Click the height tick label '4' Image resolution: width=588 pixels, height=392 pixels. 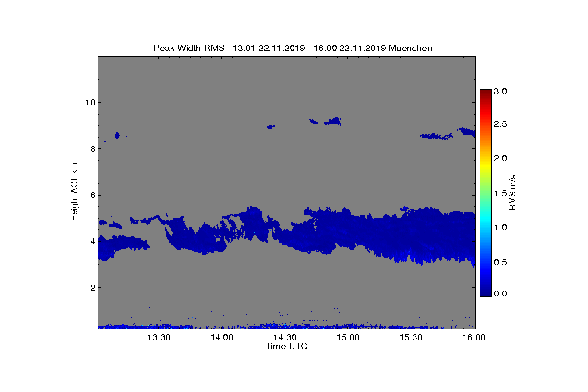click(92, 241)
